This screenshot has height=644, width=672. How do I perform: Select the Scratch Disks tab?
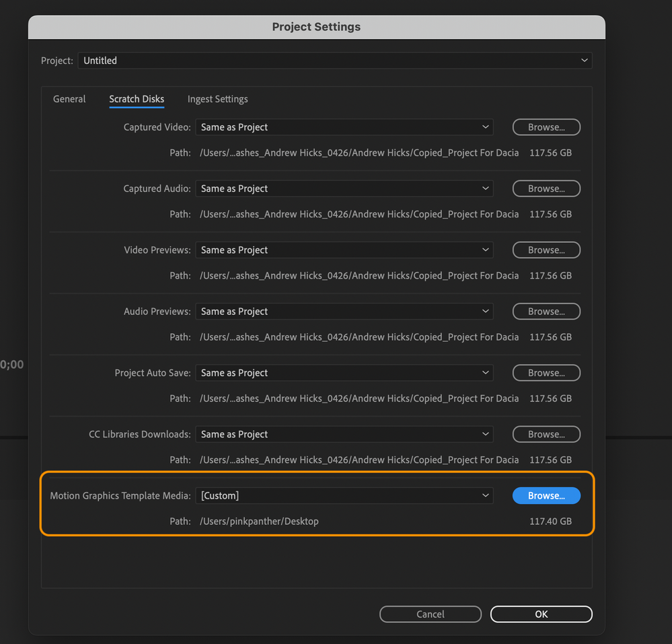point(137,99)
